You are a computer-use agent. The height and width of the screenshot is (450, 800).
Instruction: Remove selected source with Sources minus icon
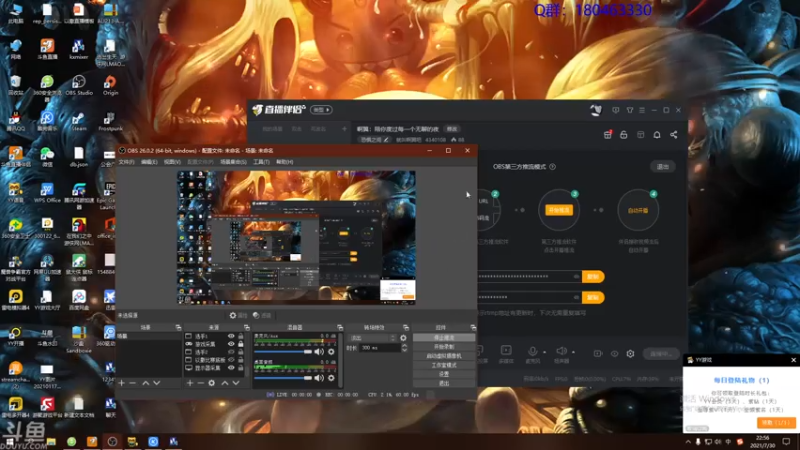coord(201,383)
